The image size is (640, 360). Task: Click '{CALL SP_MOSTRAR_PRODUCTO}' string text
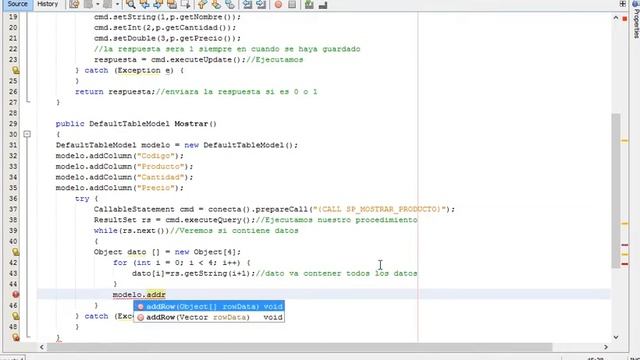click(x=379, y=209)
